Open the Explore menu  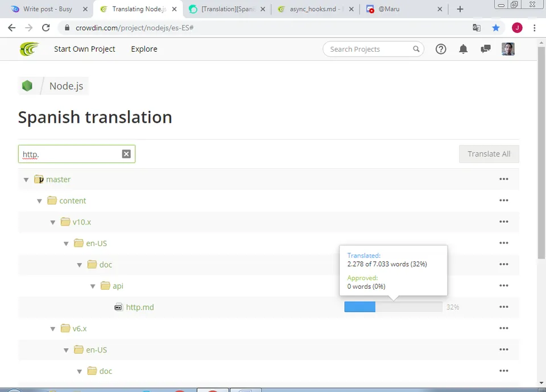pyautogui.click(x=144, y=49)
